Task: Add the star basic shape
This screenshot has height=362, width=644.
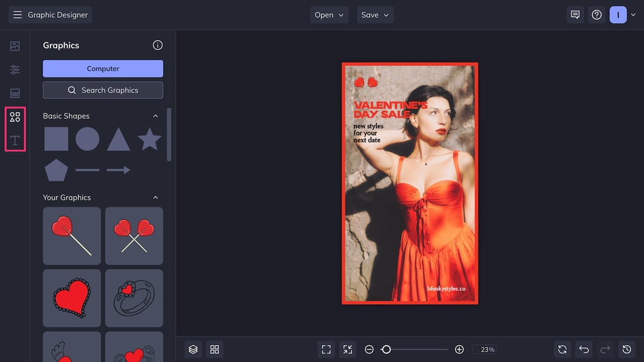Action: [x=149, y=138]
